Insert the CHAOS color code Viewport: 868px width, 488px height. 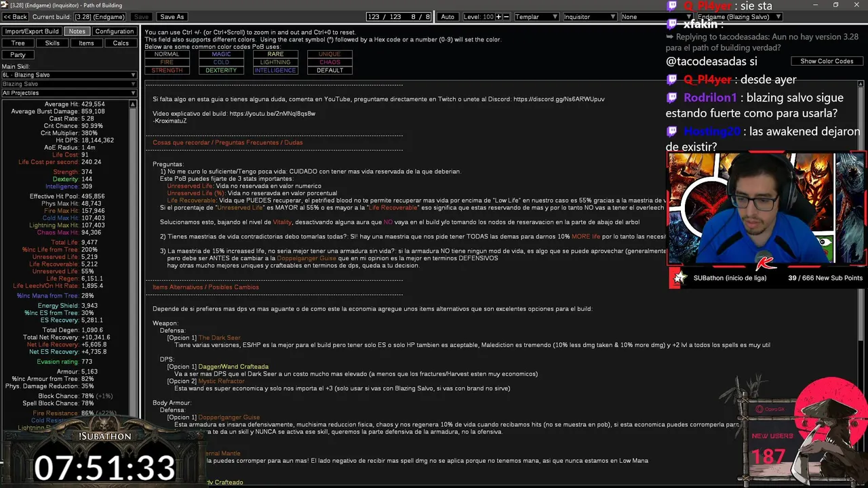click(x=330, y=62)
